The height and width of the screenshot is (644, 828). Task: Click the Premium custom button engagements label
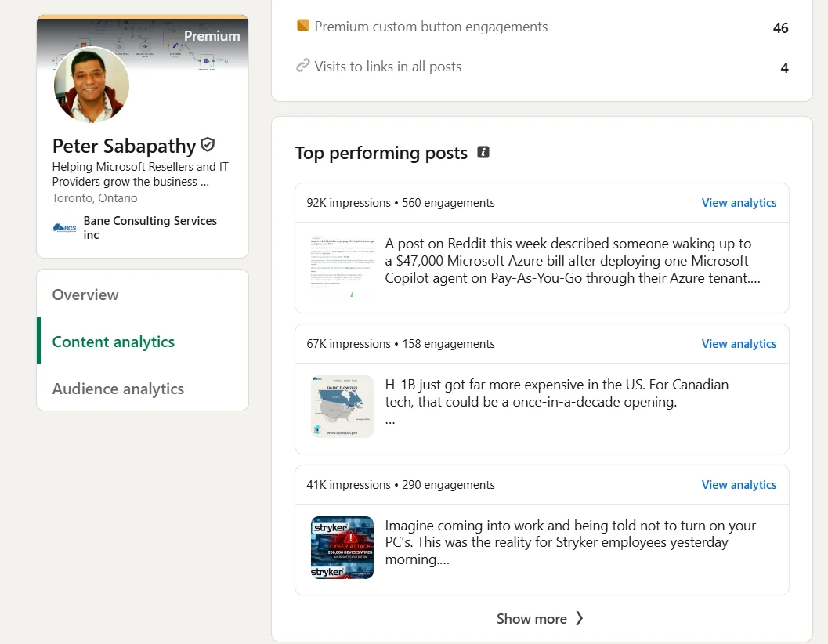point(431,27)
